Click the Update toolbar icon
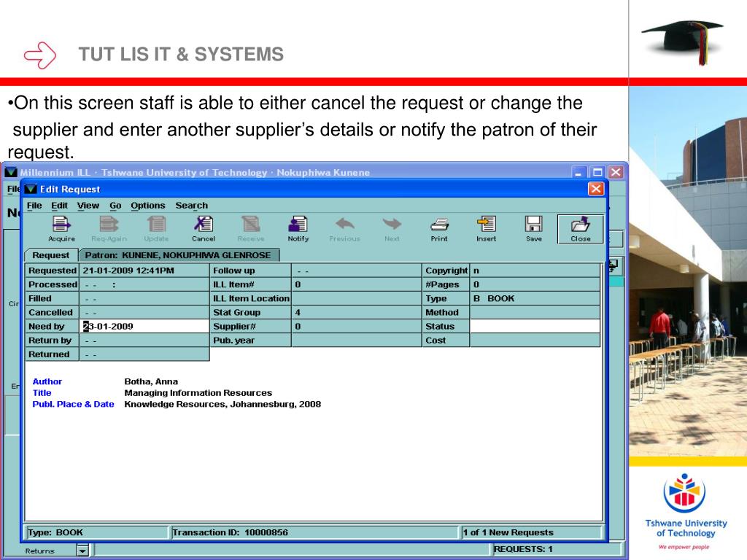Viewport: 747px width, 560px height. 156,228
